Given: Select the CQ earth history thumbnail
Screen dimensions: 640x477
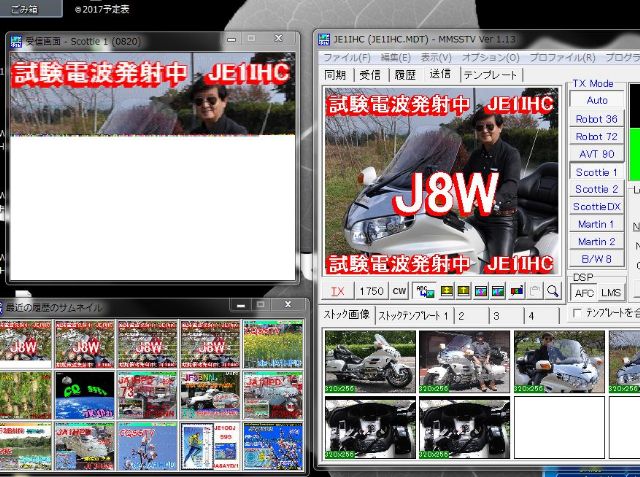Looking at the screenshot, I should coord(86,394).
